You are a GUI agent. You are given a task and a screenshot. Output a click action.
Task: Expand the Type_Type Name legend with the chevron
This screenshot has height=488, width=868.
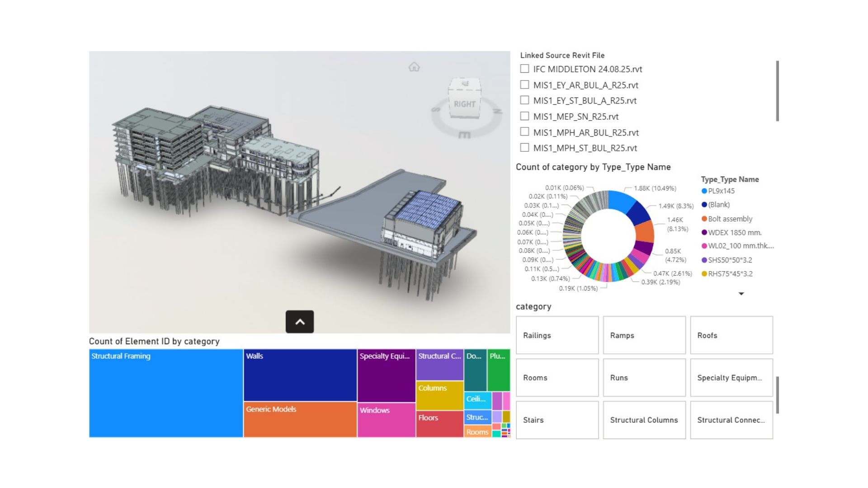[741, 293]
